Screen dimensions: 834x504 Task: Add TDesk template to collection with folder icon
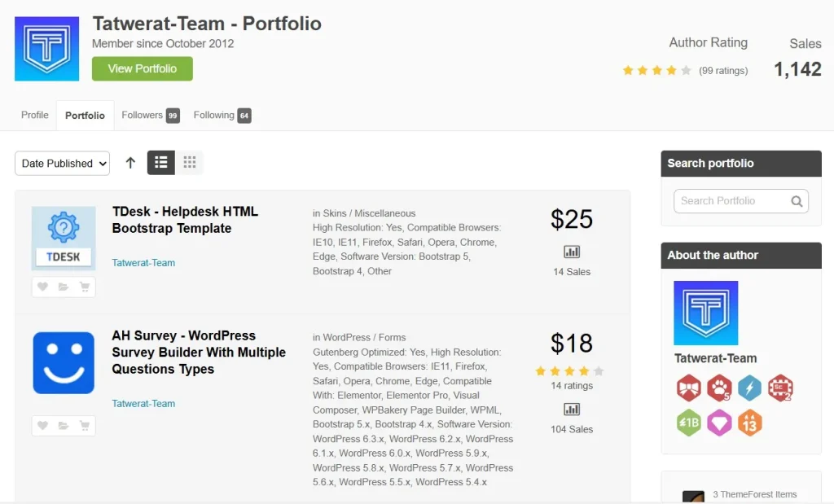pyautogui.click(x=64, y=287)
